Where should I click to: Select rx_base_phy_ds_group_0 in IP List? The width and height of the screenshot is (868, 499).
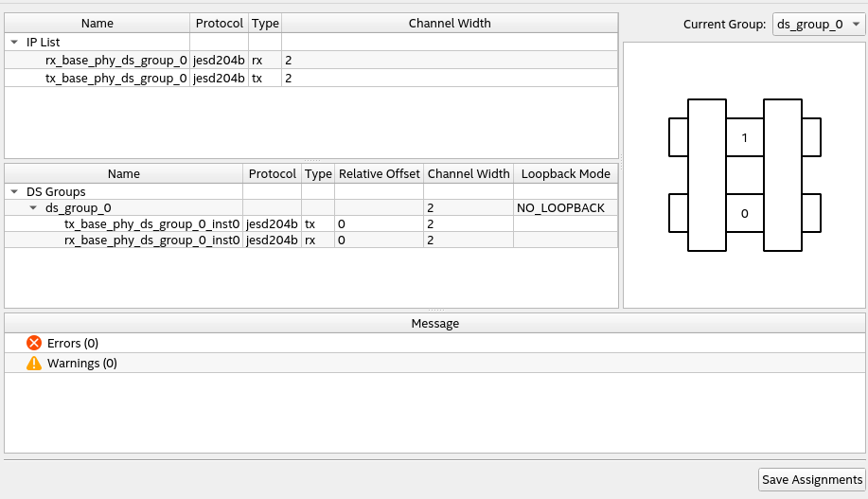coord(115,60)
